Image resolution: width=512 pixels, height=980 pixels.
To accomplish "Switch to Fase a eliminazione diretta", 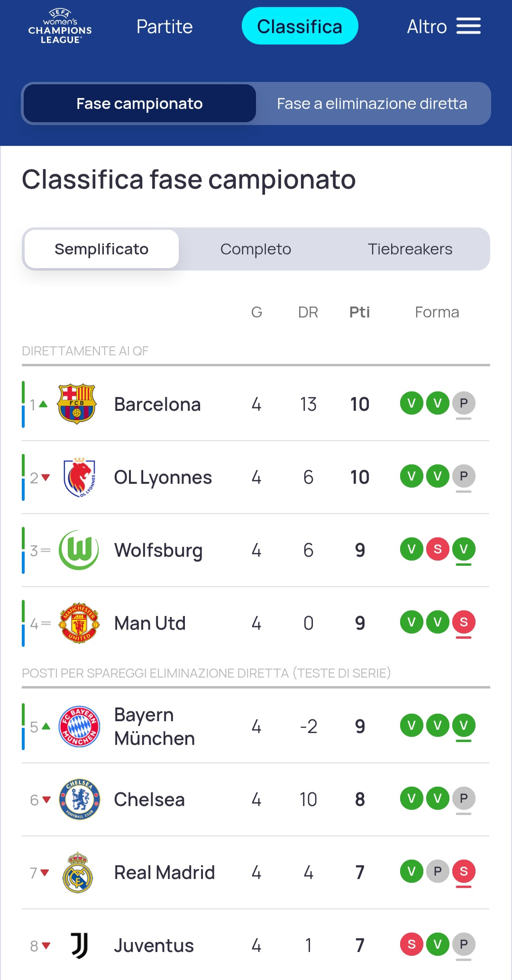I will (x=372, y=104).
